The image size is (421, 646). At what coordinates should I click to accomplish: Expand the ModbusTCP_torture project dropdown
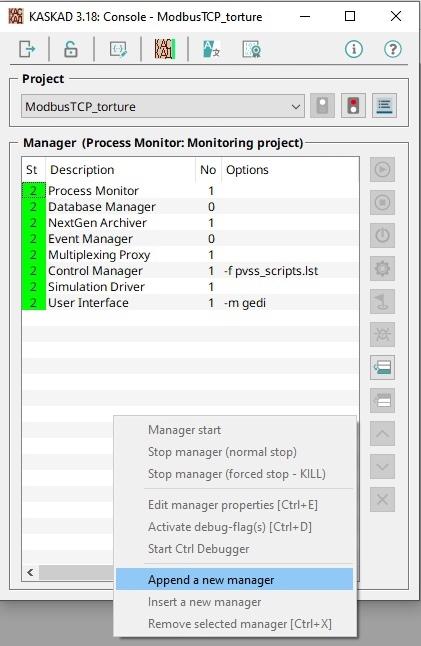[163, 106]
